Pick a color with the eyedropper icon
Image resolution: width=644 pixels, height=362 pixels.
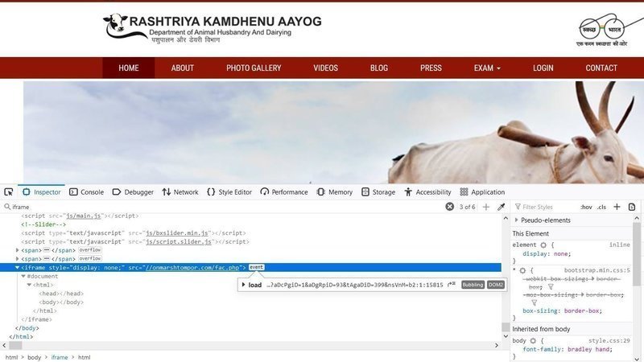[501, 207]
